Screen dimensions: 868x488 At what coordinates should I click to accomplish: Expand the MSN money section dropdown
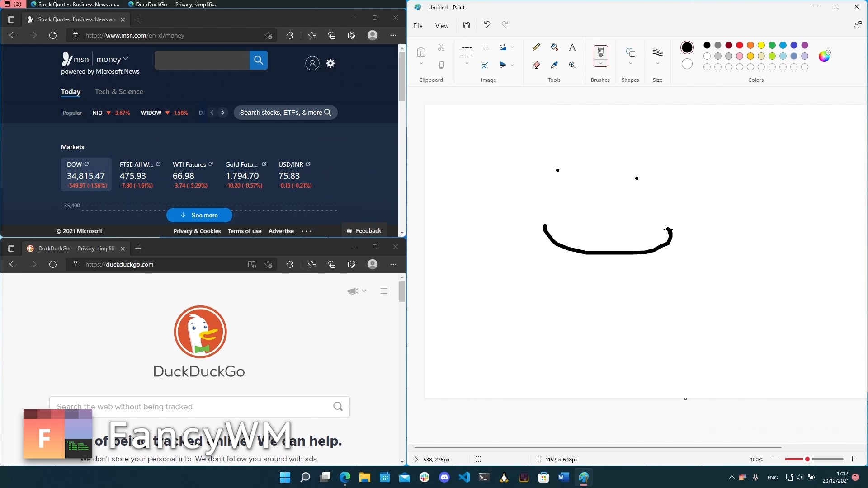[x=126, y=59]
